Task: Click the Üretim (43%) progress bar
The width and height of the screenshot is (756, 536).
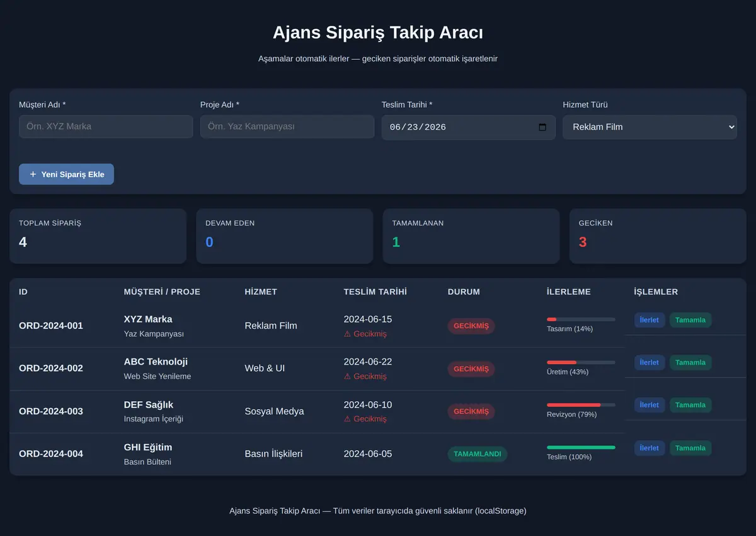Action: [581, 362]
